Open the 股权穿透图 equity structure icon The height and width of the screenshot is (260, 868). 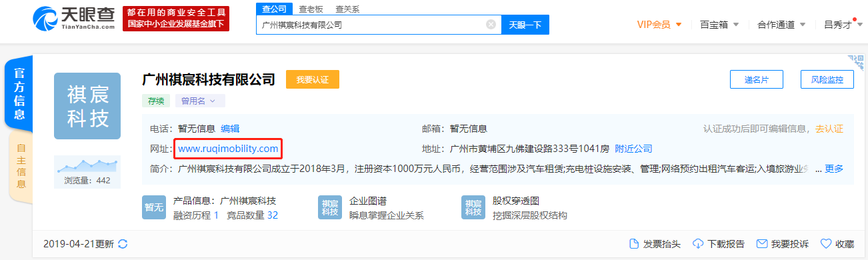[473, 207]
